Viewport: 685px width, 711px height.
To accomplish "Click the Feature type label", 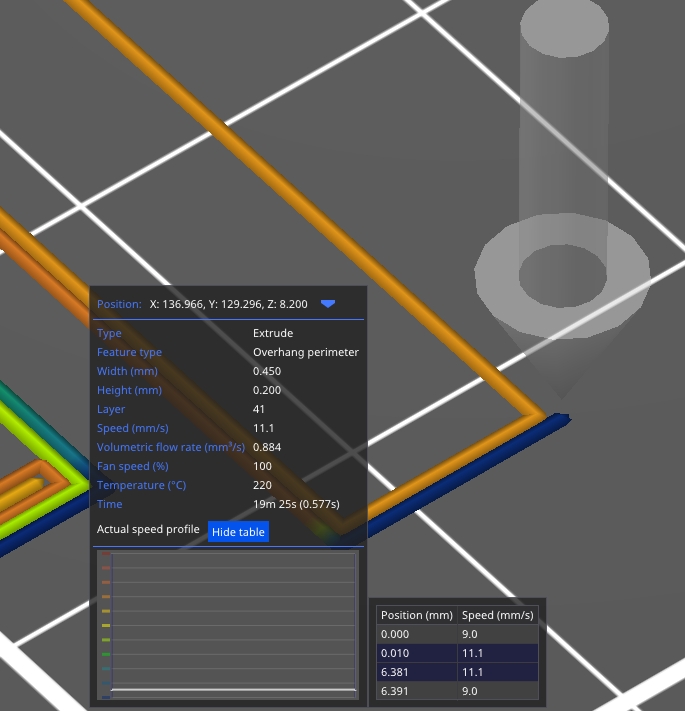I will point(129,352).
